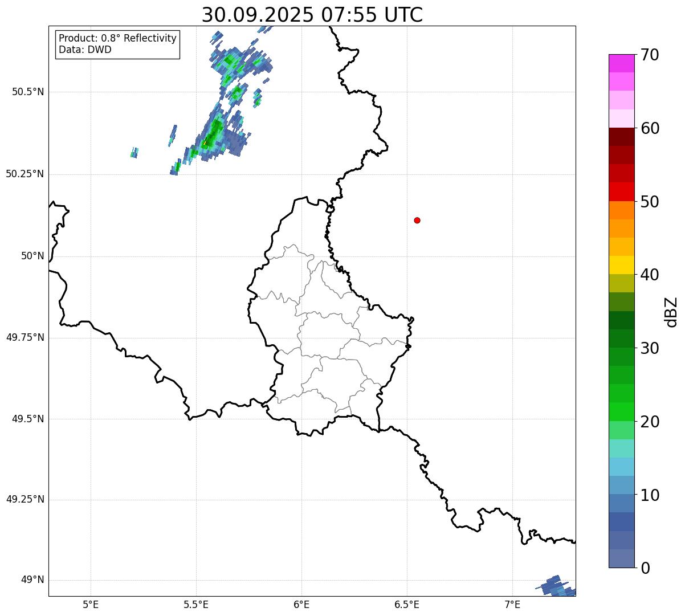Click 'Data: DWD' text in legend box
685x616 pixels.
[85, 50]
